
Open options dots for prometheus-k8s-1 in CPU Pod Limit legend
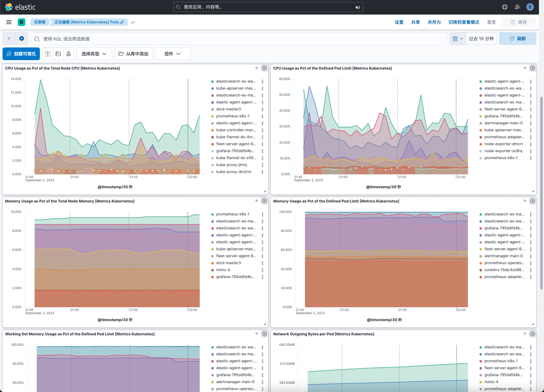(x=531, y=158)
